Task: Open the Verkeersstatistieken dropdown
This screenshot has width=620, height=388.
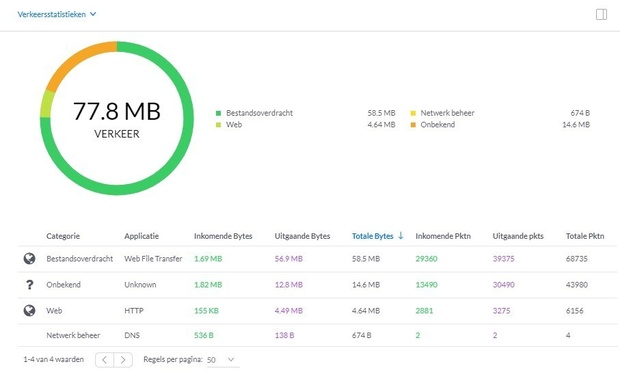Action: 57,14
